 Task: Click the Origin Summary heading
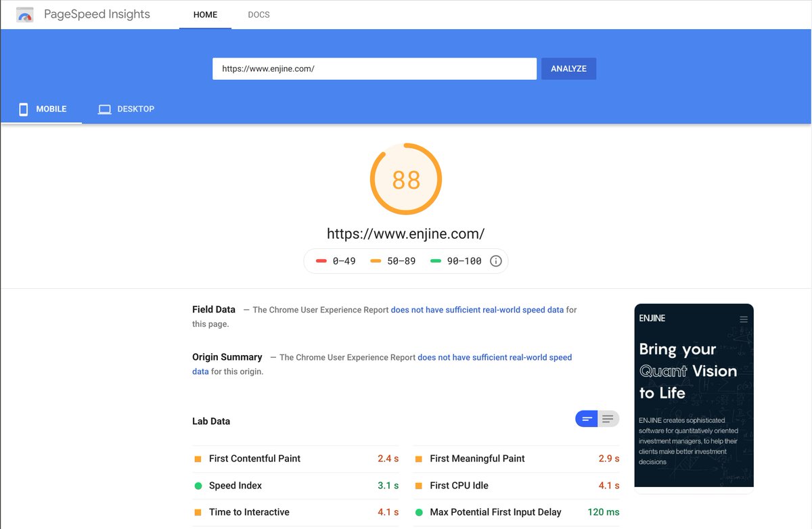point(227,357)
